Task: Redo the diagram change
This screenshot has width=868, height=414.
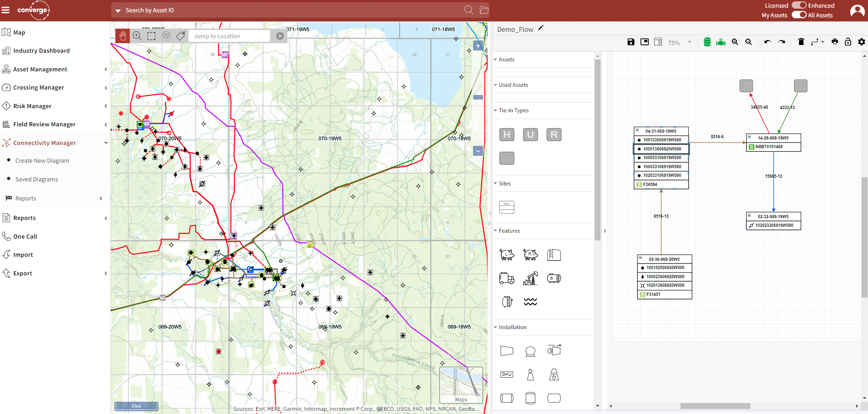Action: 782,42
